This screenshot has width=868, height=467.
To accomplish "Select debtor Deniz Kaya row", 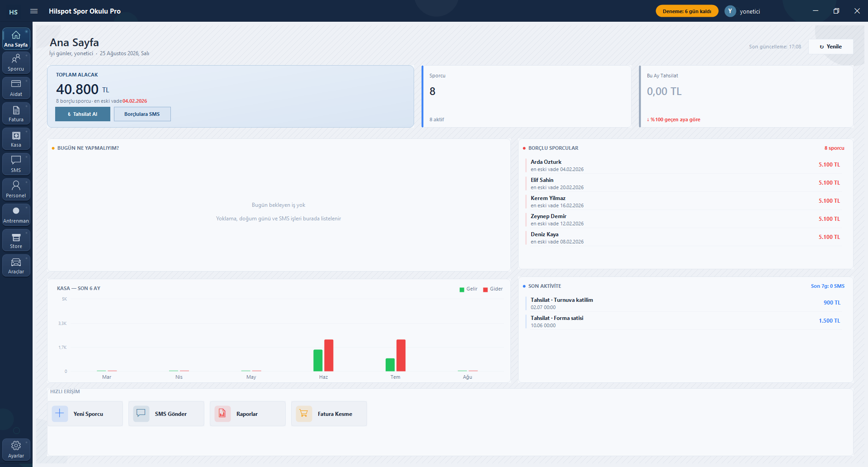I will click(685, 238).
